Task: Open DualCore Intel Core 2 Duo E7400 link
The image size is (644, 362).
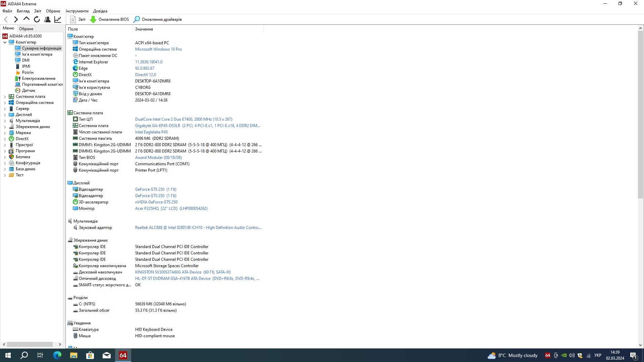Action: [x=183, y=119]
